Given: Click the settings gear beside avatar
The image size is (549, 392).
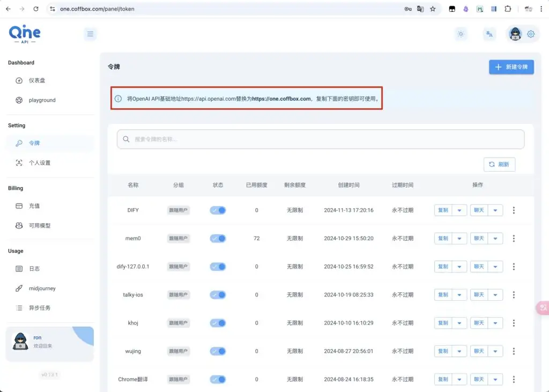Looking at the screenshot, I should point(531,34).
